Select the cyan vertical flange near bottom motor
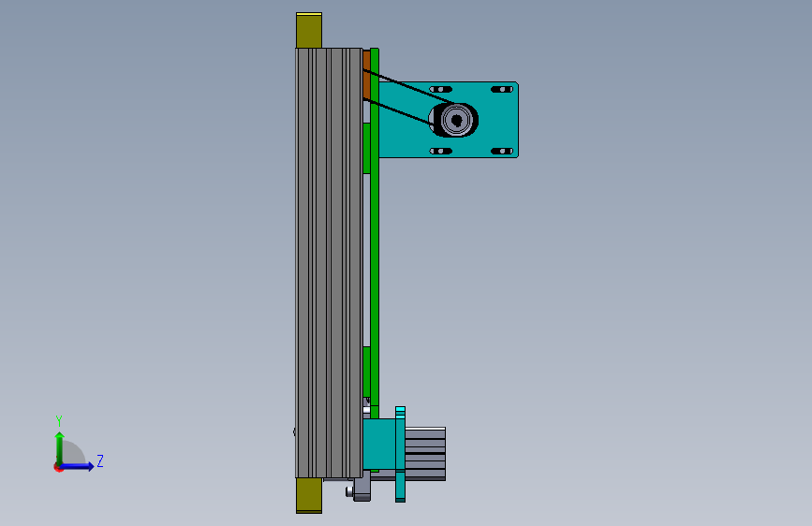Viewport: 812px width, 526px height. 400,455
